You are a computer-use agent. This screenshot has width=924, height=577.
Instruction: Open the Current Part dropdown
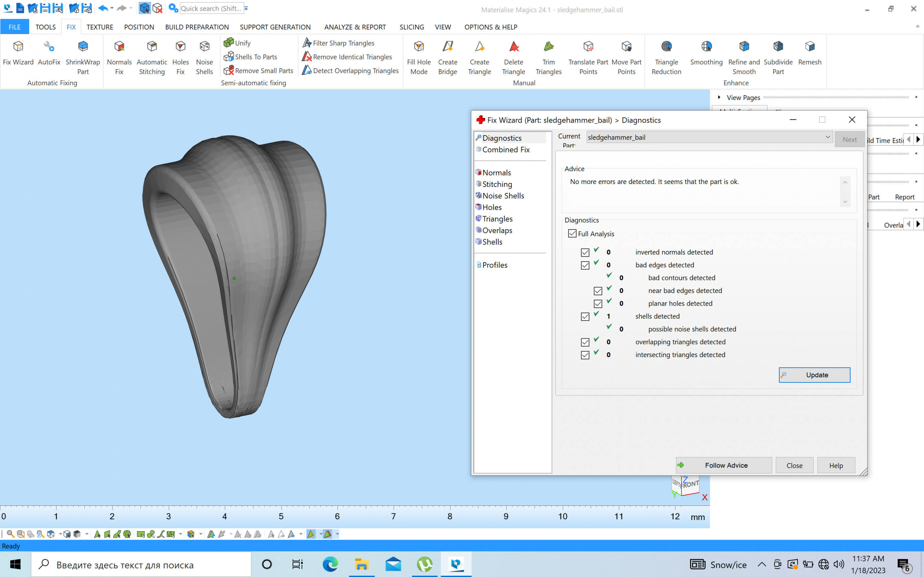tap(827, 137)
